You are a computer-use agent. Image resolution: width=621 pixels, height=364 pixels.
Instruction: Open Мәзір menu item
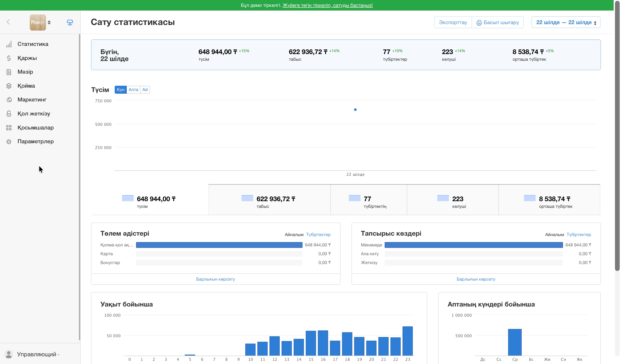click(25, 72)
